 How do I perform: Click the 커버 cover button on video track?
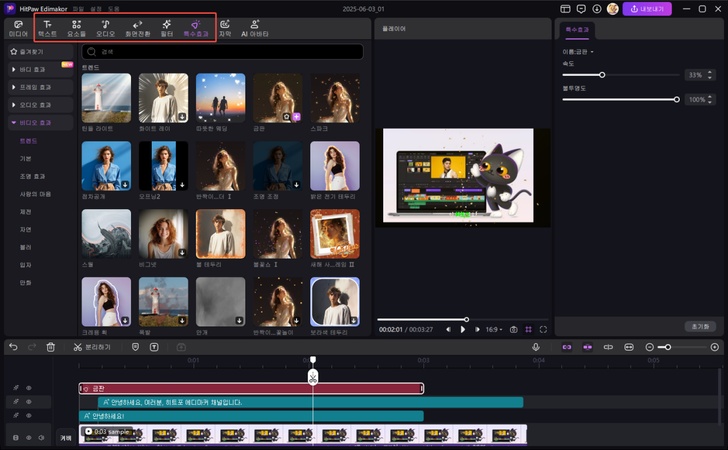(x=66, y=437)
